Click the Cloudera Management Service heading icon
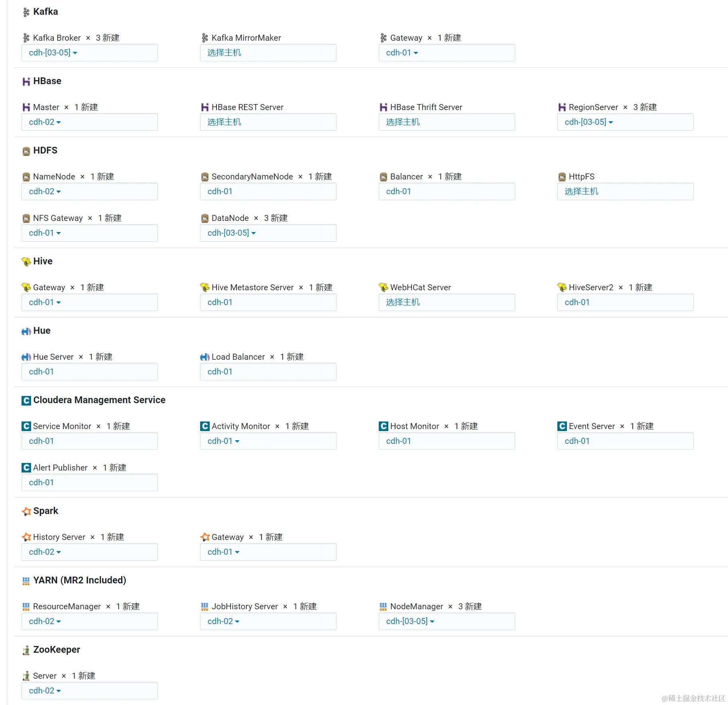The image size is (728, 705). [26, 400]
